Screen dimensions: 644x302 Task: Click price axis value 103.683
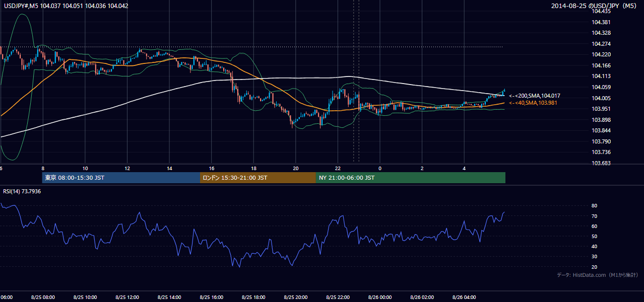pyautogui.click(x=601, y=163)
